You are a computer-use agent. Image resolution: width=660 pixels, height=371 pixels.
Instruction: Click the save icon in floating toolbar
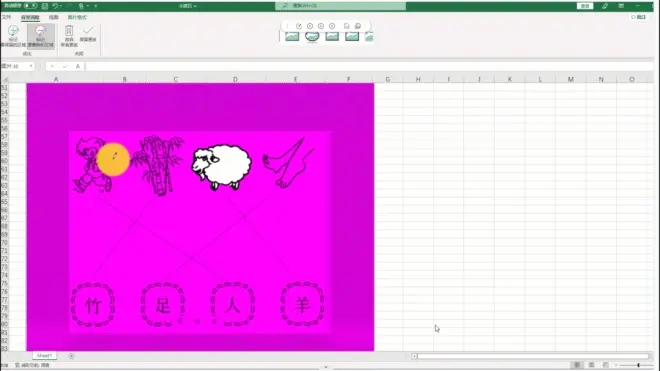[x=346, y=26]
